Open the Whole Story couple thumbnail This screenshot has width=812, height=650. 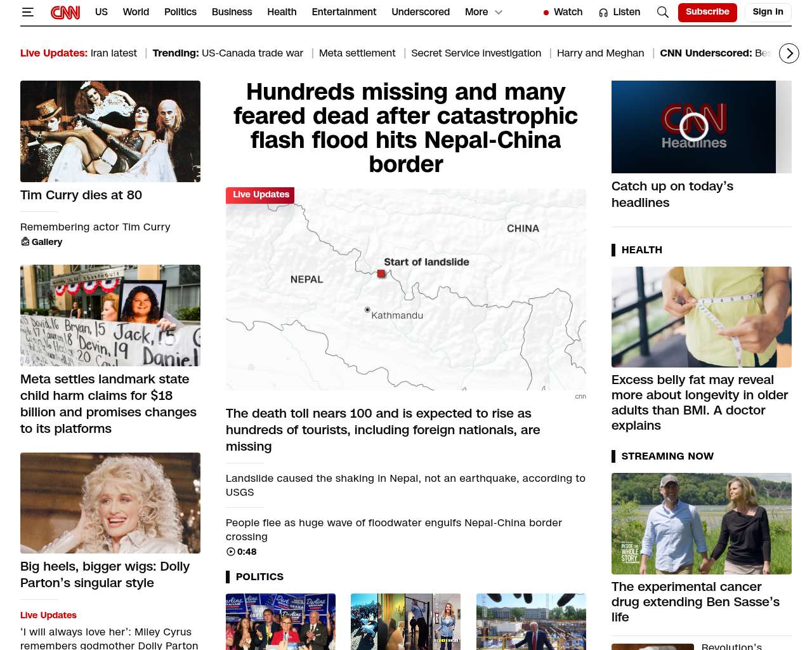pos(702,524)
